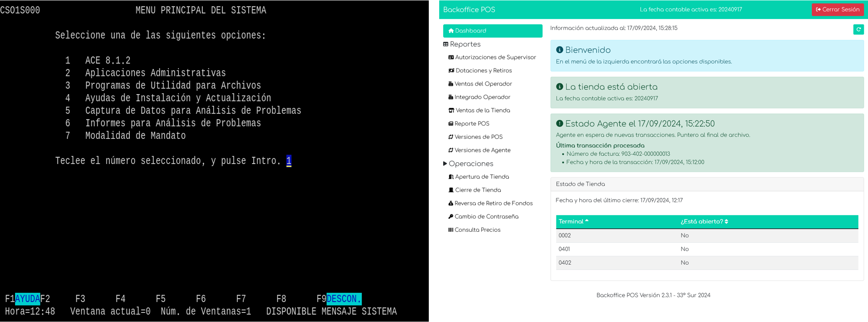
Task: Select Captura de Datos para Análisis de Problemas
Action: (x=193, y=111)
